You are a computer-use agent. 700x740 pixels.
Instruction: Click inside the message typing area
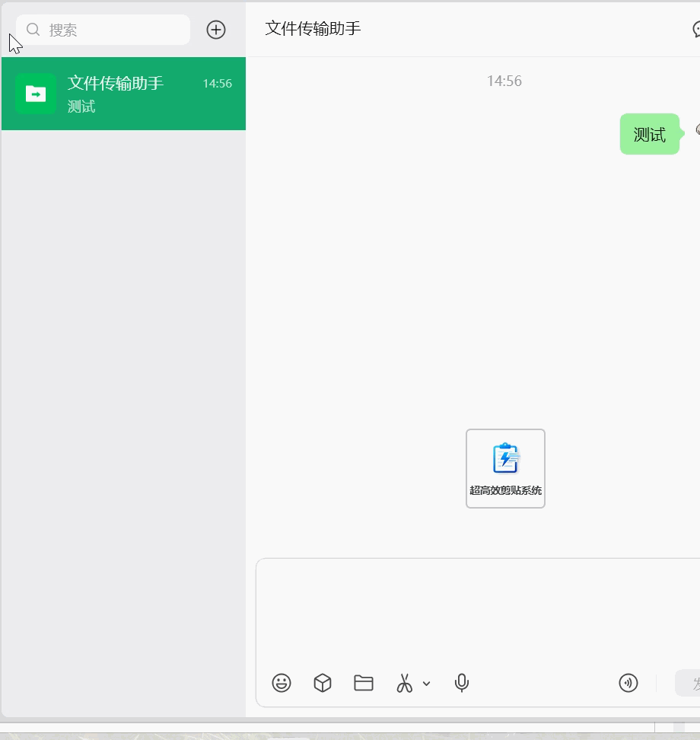coord(472,609)
